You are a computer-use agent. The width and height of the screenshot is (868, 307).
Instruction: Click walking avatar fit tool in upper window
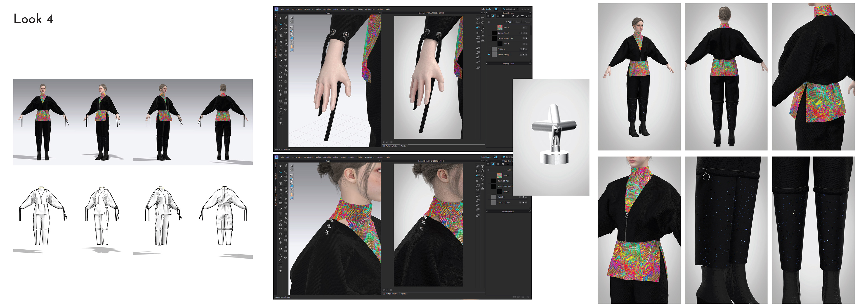tap(286, 18)
